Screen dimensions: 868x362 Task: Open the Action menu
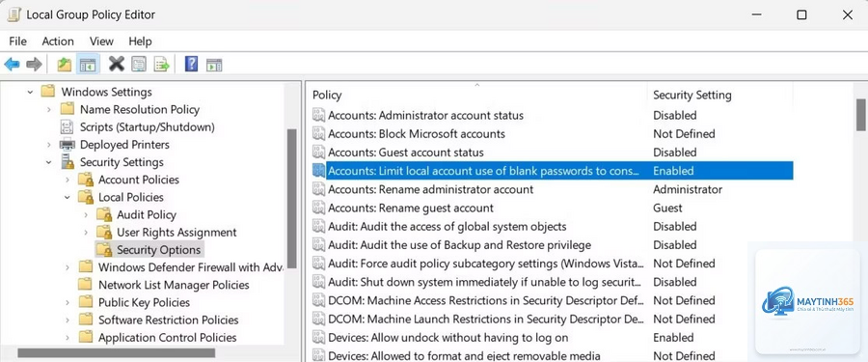[x=58, y=41]
